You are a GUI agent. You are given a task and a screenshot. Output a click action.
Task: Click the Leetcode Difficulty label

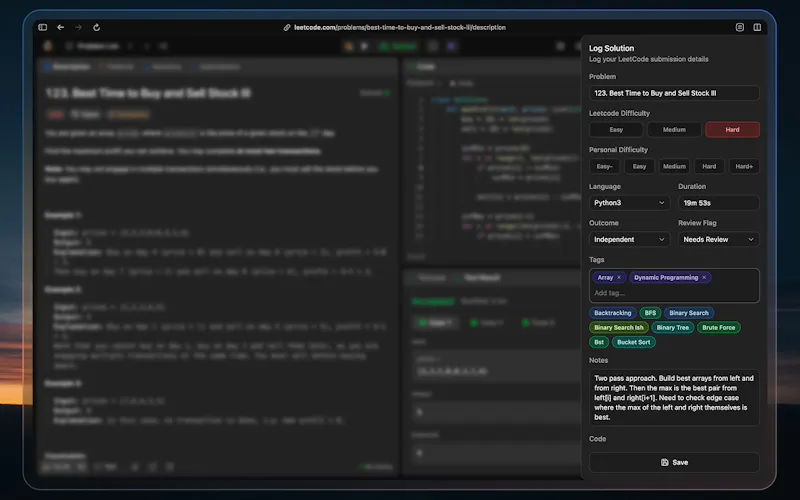[619, 113]
